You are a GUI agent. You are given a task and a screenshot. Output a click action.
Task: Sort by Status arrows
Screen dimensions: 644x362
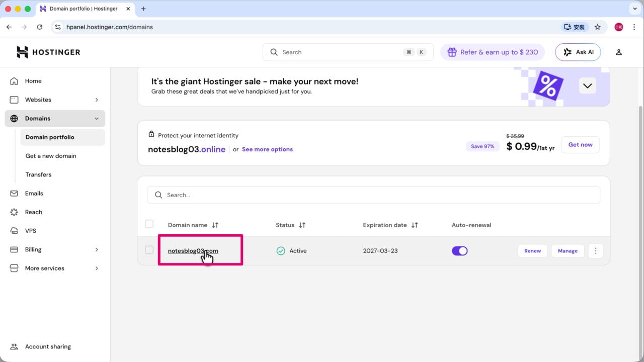[x=302, y=225]
